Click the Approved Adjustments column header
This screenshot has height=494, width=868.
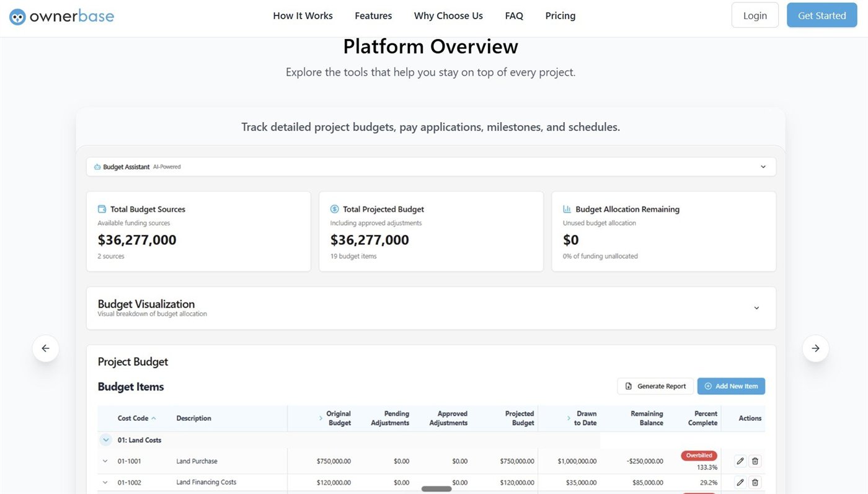[x=448, y=418]
